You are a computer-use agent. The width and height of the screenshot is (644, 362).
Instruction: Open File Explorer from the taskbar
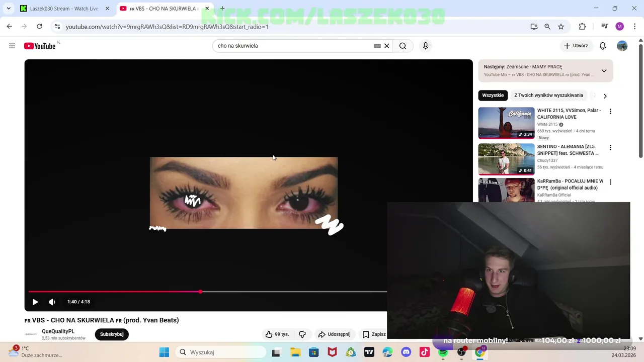(295, 352)
